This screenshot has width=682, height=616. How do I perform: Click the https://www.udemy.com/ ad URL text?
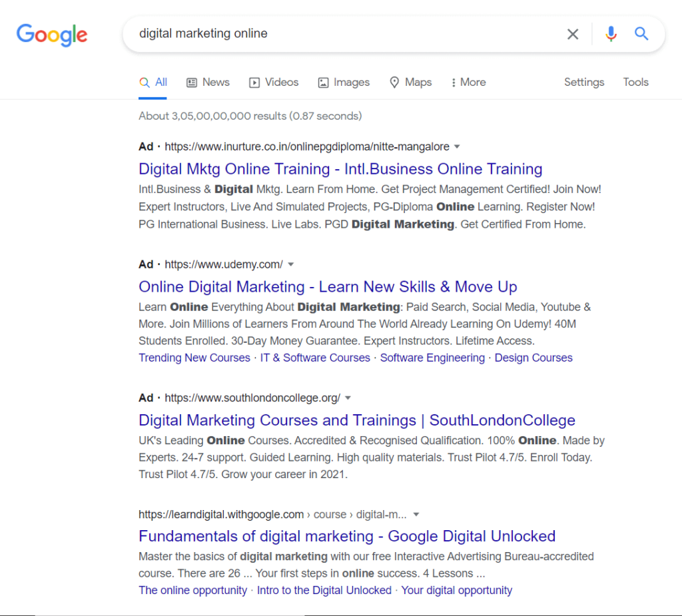pyautogui.click(x=224, y=264)
